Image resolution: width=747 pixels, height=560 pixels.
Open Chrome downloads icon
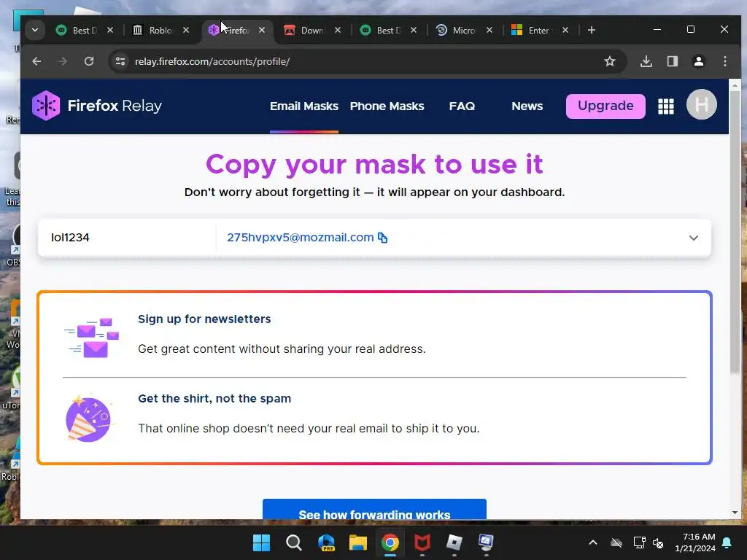(646, 61)
